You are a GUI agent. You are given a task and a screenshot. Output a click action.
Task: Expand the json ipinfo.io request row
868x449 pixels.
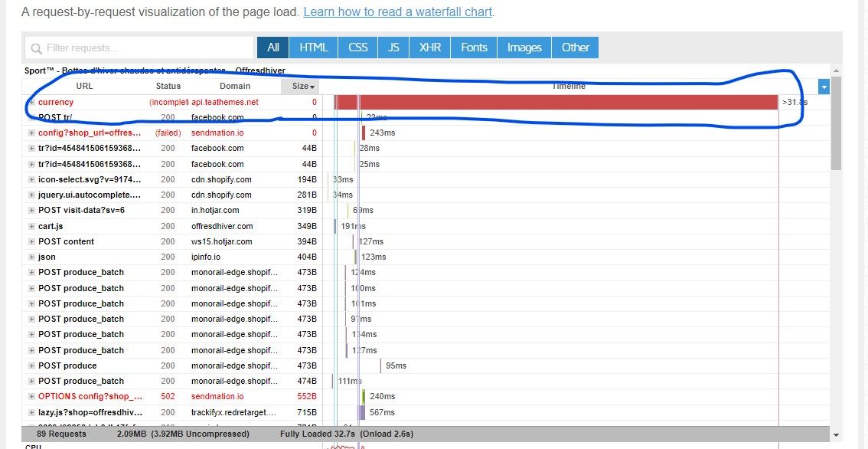[31, 257]
